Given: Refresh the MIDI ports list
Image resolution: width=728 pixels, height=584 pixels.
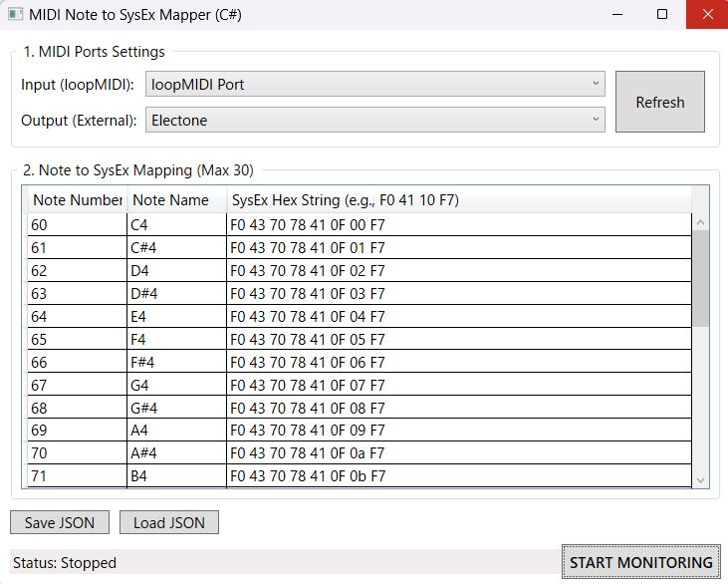Looking at the screenshot, I should 659,102.
